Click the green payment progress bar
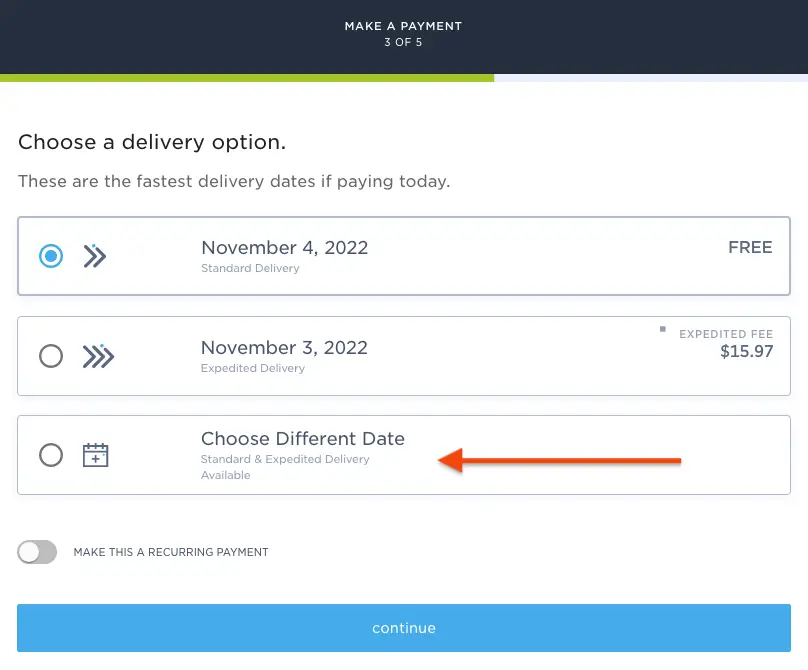This screenshot has height=670, width=808. (x=247, y=78)
